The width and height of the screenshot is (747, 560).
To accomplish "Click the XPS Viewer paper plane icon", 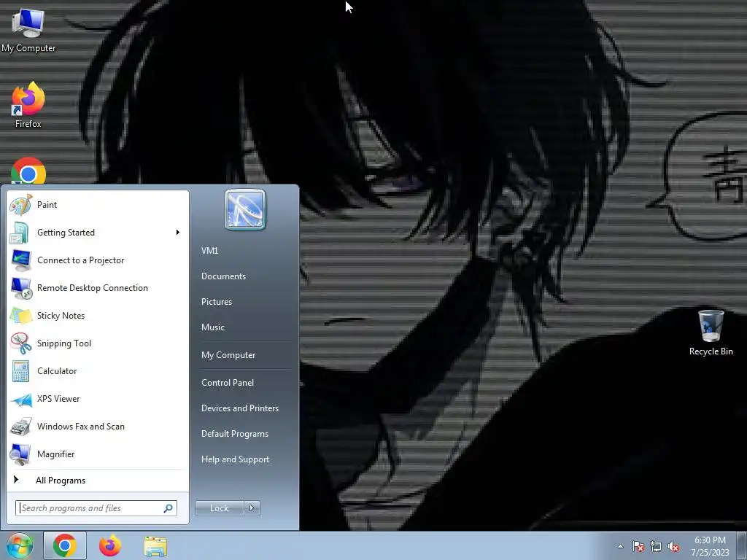I will (21, 399).
